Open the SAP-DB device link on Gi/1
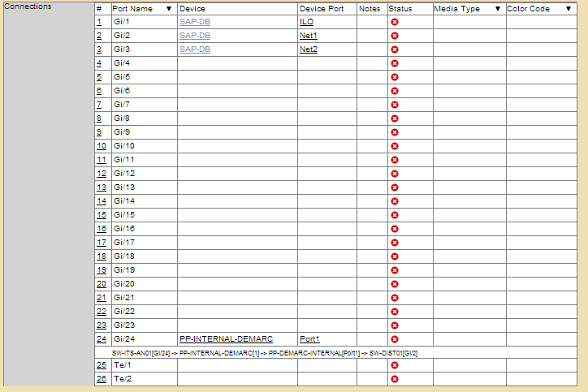Viewport: 588px width, 392px height. tap(194, 22)
